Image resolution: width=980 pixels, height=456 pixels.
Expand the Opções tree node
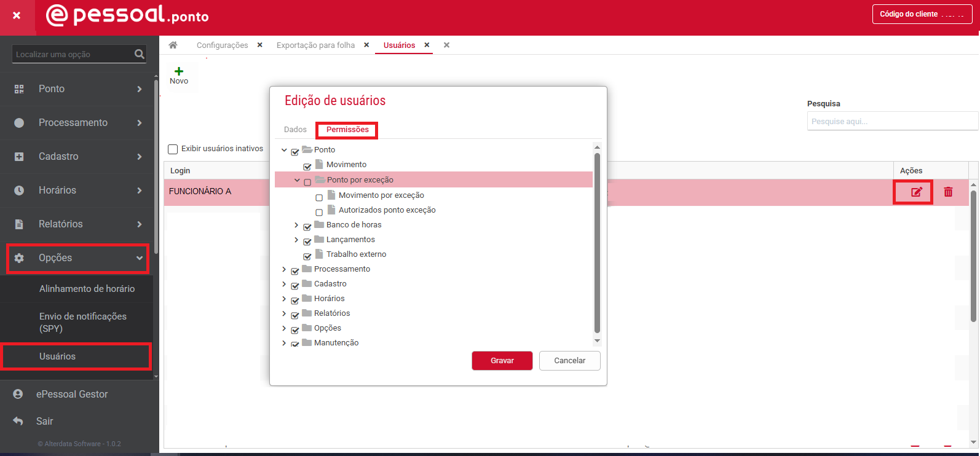[x=284, y=328]
